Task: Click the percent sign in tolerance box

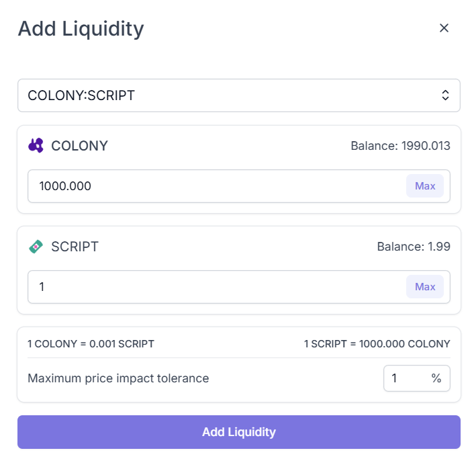Action: tap(436, 378)
